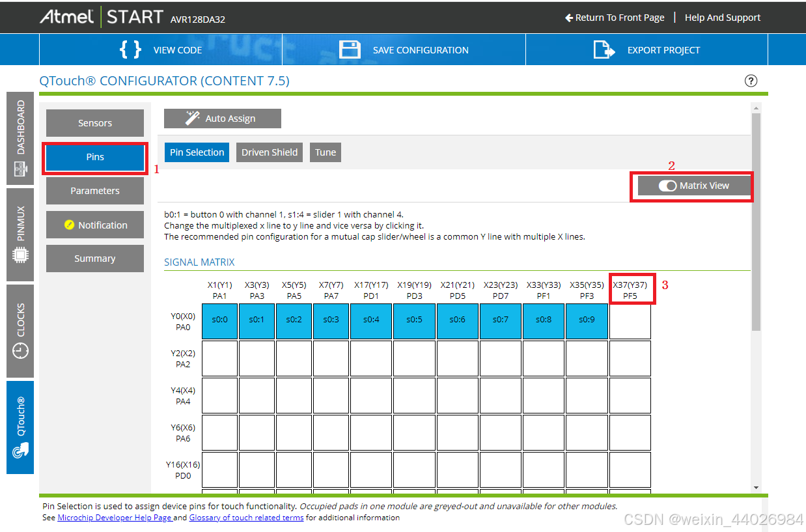Click Help And Support link
The width and height of the screenshot is (806, 532).
pyautogui.click(x=722, y=18)
